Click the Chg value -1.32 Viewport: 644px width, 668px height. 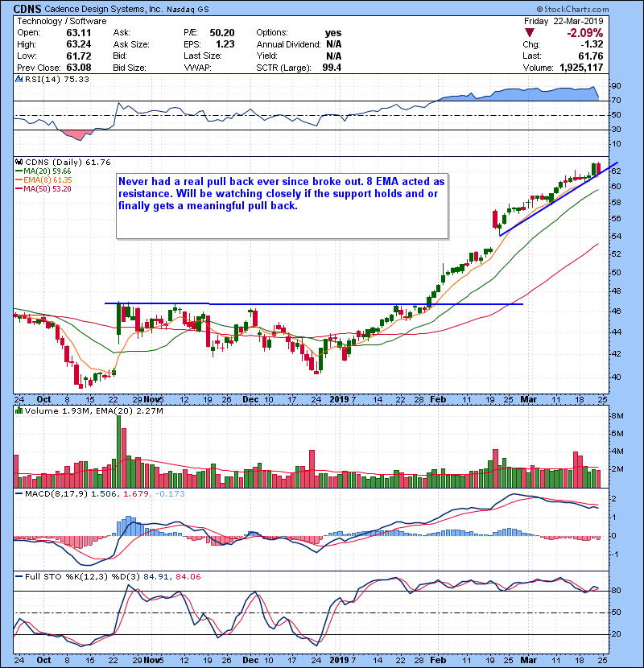pyautogui.click(x=592, y=44)
